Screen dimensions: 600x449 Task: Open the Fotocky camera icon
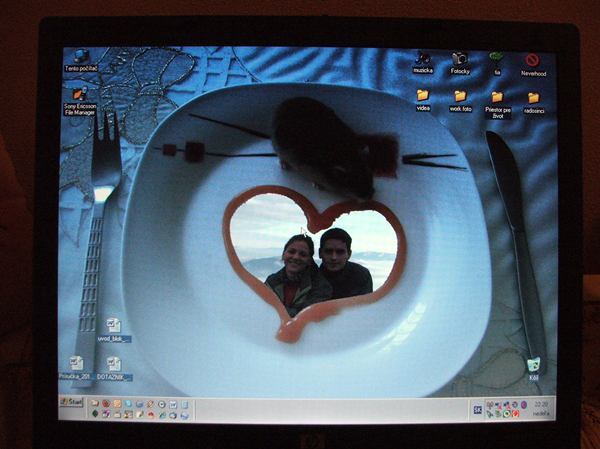point(459,60)
